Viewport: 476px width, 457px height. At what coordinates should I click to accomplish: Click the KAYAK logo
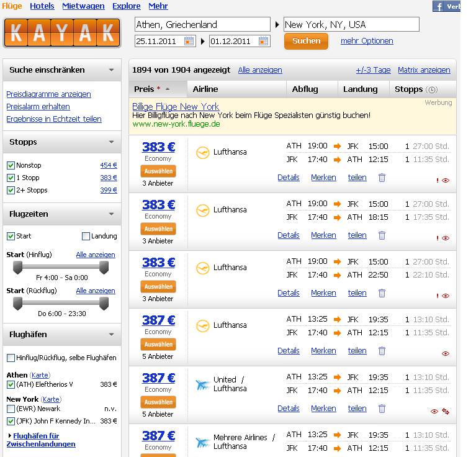tap(62, 33)
